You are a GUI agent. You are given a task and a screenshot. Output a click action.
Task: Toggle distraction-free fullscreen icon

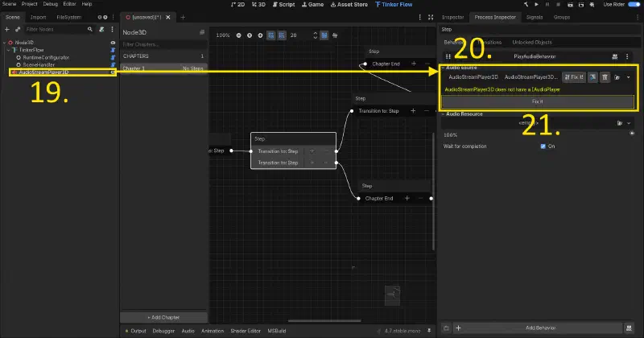coord(431,17)
